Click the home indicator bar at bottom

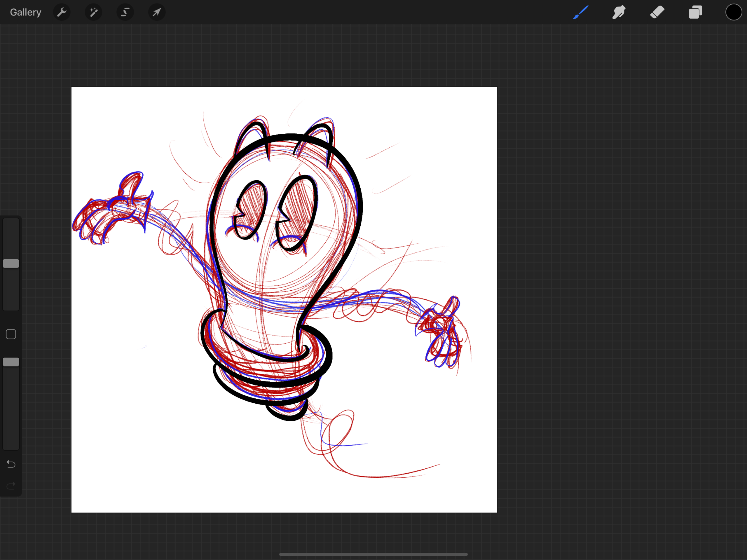(373, 554)
